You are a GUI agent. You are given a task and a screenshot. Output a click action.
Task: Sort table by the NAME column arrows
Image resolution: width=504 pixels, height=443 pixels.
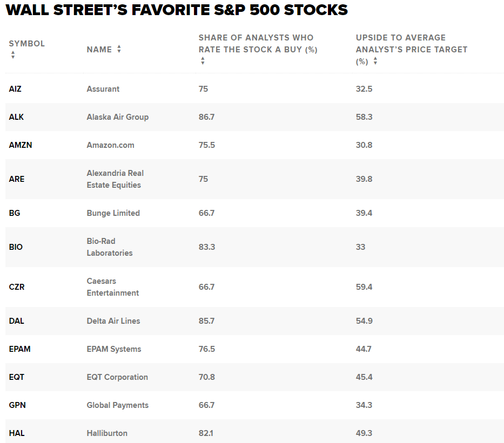point(119,49)
